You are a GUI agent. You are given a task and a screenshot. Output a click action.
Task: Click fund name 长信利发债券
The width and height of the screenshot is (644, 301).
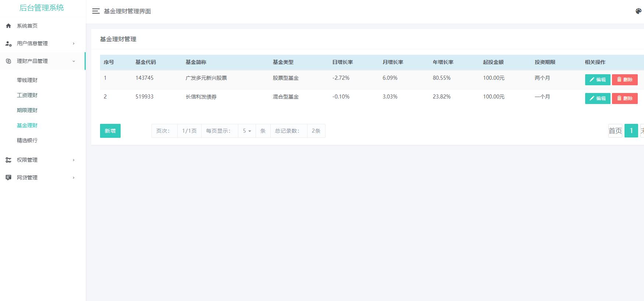201,97
